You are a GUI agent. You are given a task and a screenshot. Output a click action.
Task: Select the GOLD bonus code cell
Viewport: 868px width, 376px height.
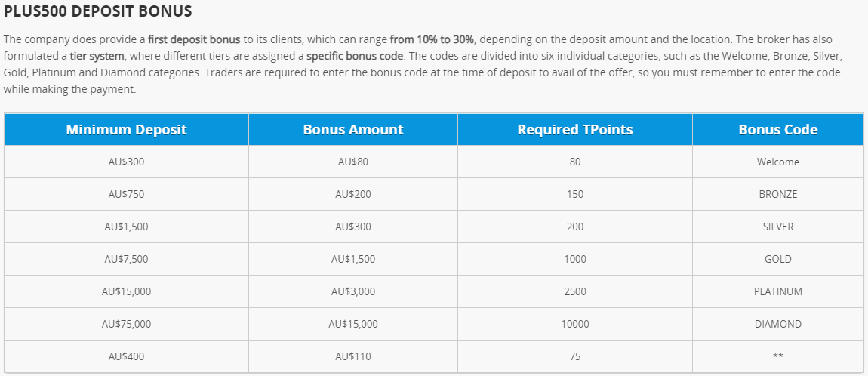(x=778, y=259)
